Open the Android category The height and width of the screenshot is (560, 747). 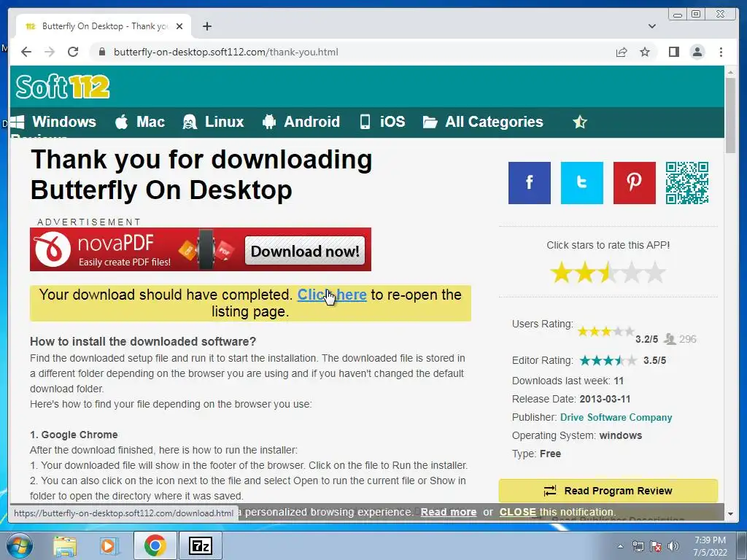[301, 122]
